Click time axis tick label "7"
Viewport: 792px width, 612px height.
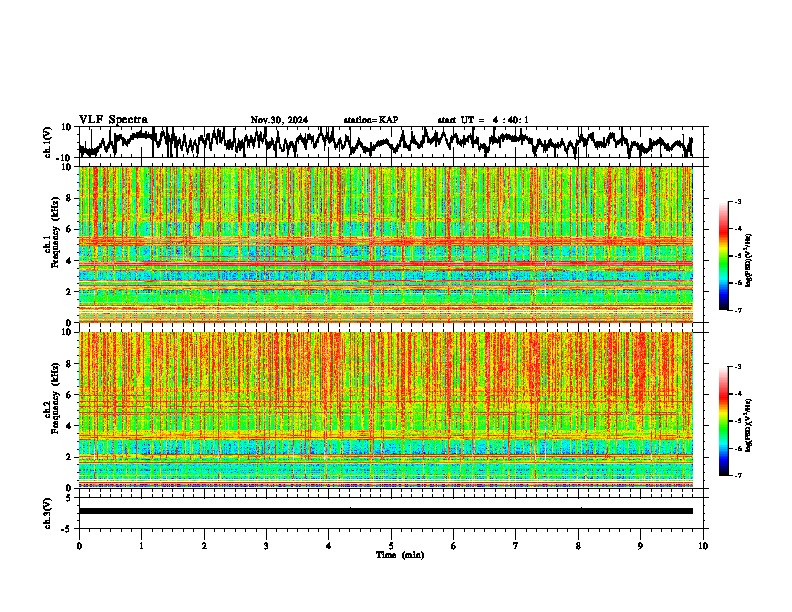tap(516, 546)
